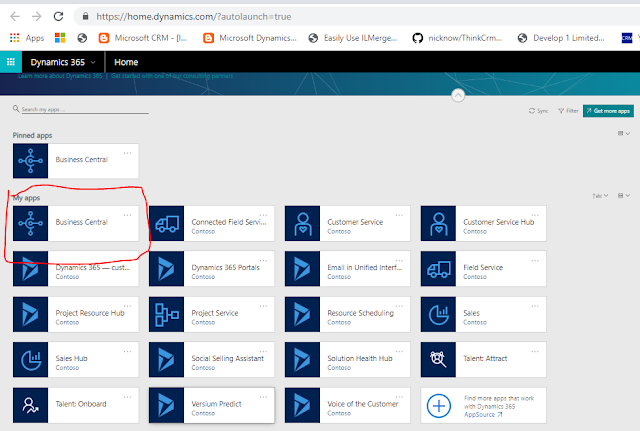Click the Filter button
Viewport: 640px width, 431px height.
coord(568,111)
